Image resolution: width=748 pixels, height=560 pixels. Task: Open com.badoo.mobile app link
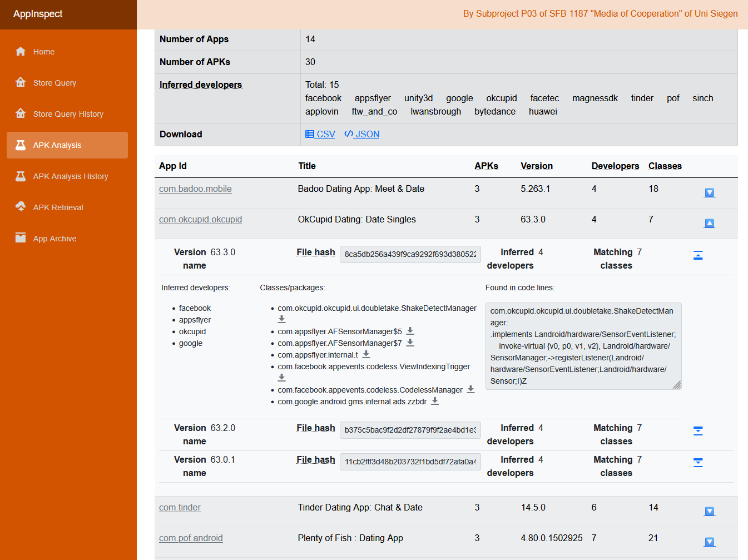tap(195, 189)
